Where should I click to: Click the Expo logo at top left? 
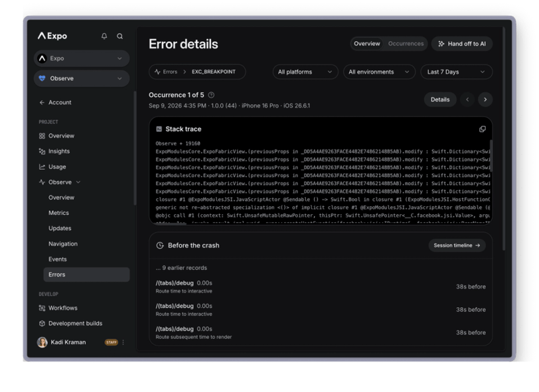coord(53,36)
